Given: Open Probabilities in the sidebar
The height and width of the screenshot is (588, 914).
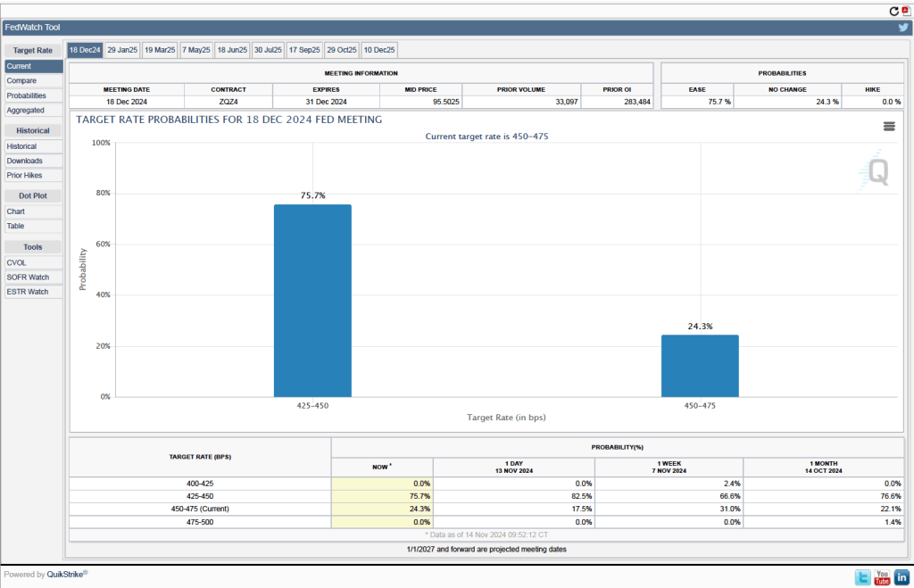Looking at the screenshot, I should [x=27, y=95].
